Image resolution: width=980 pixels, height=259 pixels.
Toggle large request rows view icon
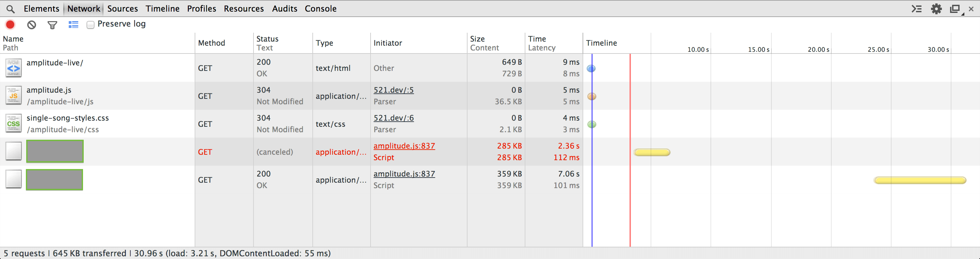[x=73, y=25]
